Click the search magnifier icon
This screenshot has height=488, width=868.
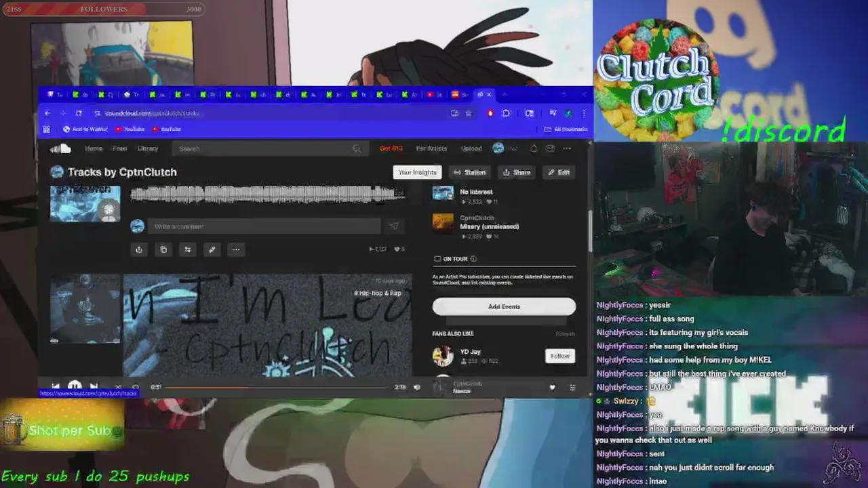click(357, 148)
